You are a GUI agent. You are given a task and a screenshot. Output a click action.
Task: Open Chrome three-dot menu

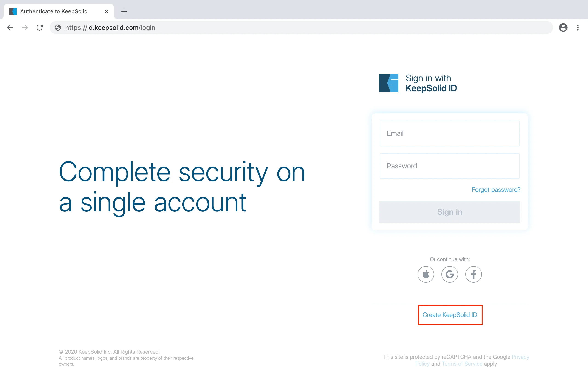(578, 28)
